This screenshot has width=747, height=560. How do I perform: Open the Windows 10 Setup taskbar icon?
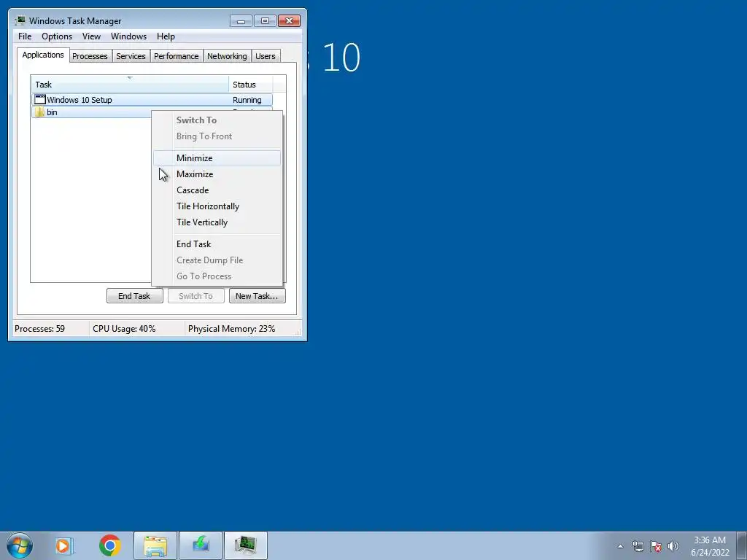click(x=201, y=545)
